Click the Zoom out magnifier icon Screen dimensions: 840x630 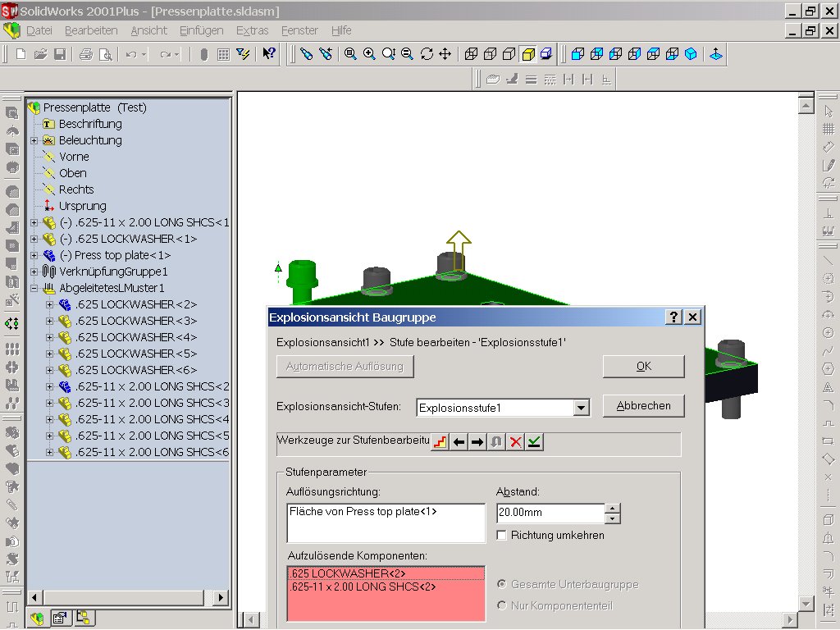click(407, 53)
